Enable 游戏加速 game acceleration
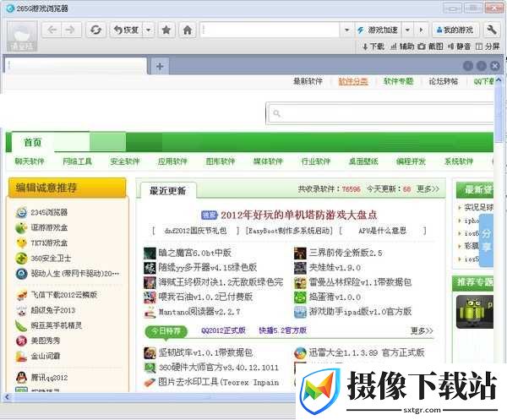The height and width of the screenshot is (420, 507). [x=378, y=30]
